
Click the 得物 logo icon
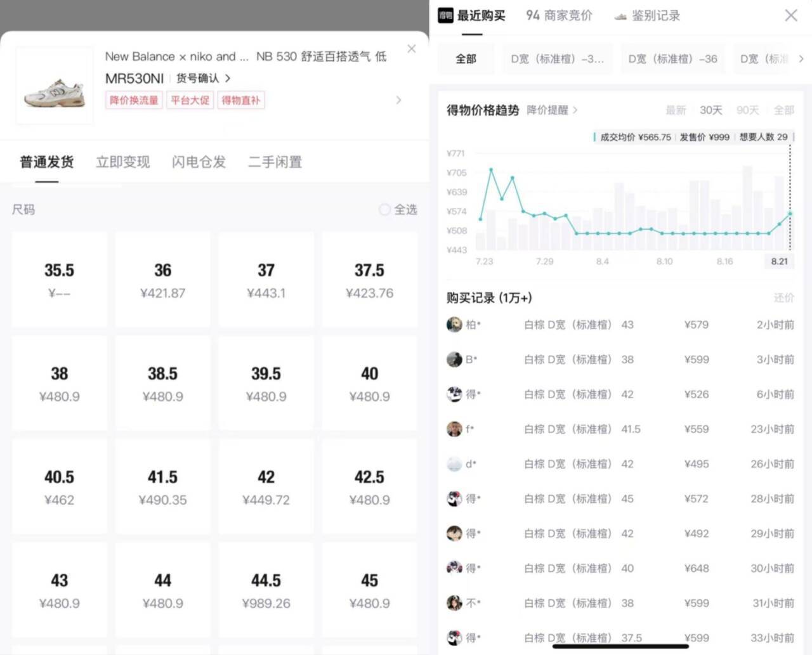(446, 15)
